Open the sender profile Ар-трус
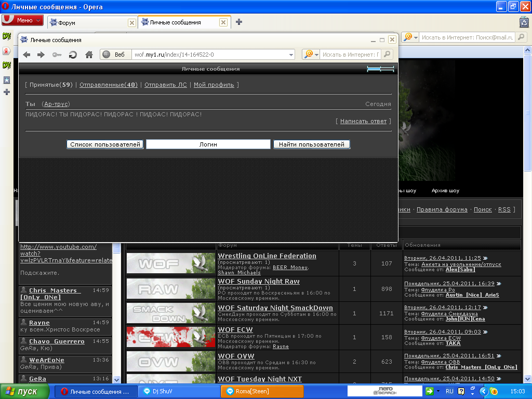532x399 pixels. (57, 104)
